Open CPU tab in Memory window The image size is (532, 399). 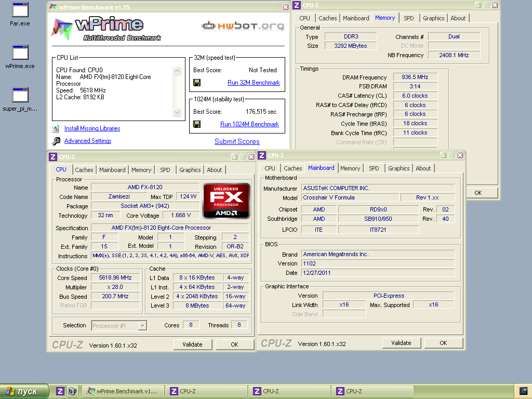pyautogui.click(x=304, y=18)
